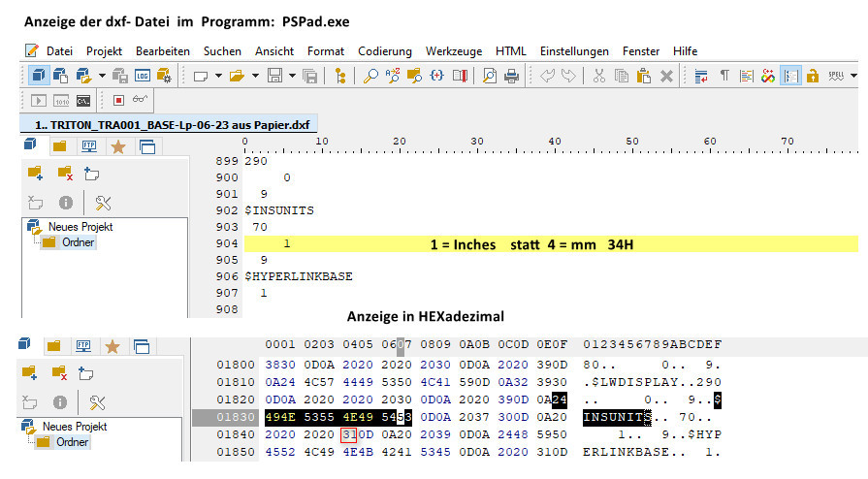Create a new file with the blank page icon
This screenshot has width=868, height=479.
pos(201,76)
